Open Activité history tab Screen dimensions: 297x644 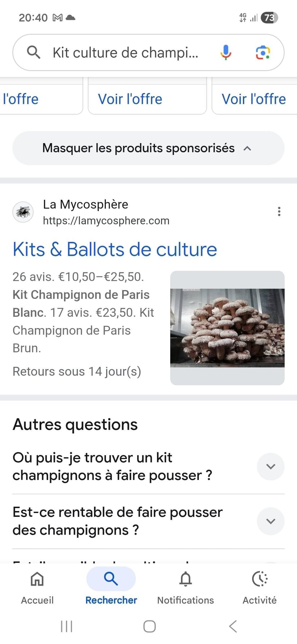[260, 588]
